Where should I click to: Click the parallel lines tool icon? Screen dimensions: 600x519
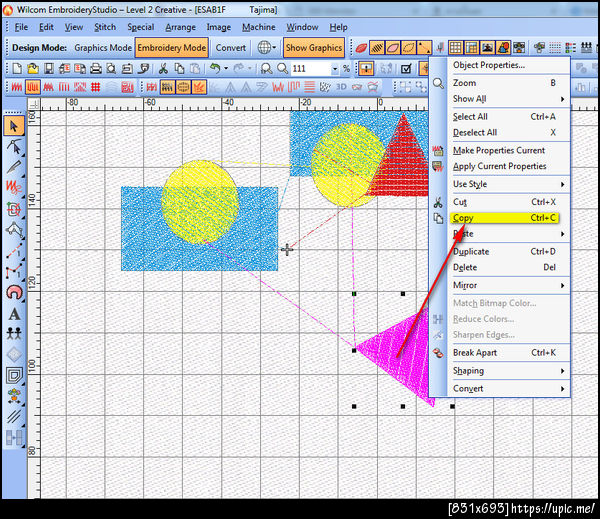click(14, 416)
